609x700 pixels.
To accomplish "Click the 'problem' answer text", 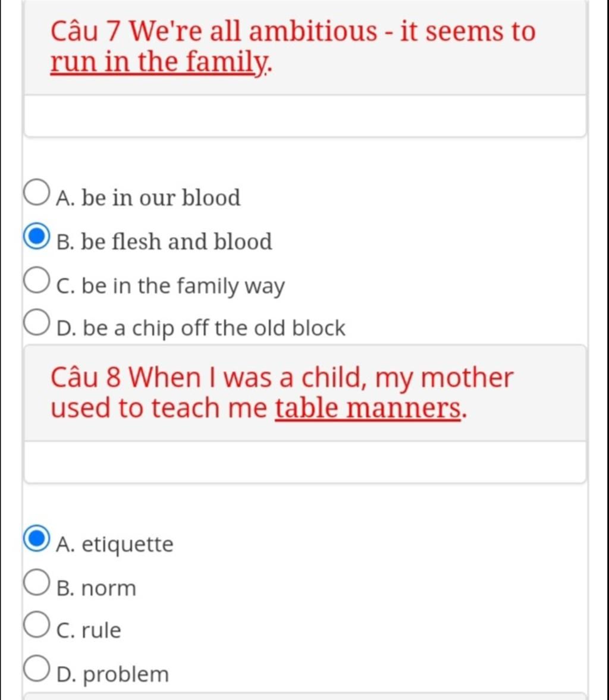I will point(126,674).
